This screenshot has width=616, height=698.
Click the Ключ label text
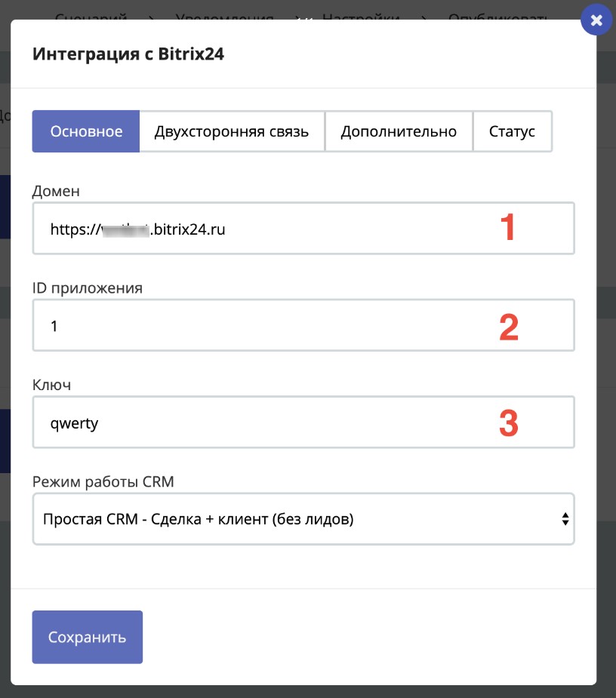pyautogui.click(x=51, y=385)
